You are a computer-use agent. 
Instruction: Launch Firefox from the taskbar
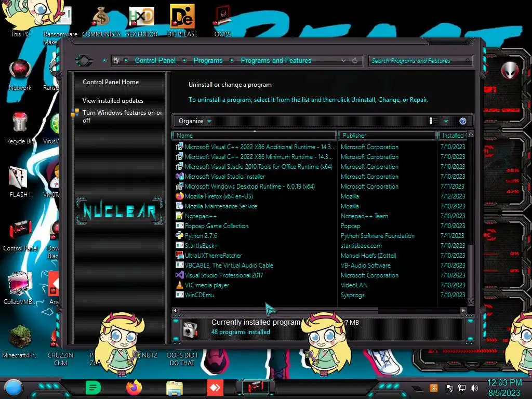click(134, 388)
